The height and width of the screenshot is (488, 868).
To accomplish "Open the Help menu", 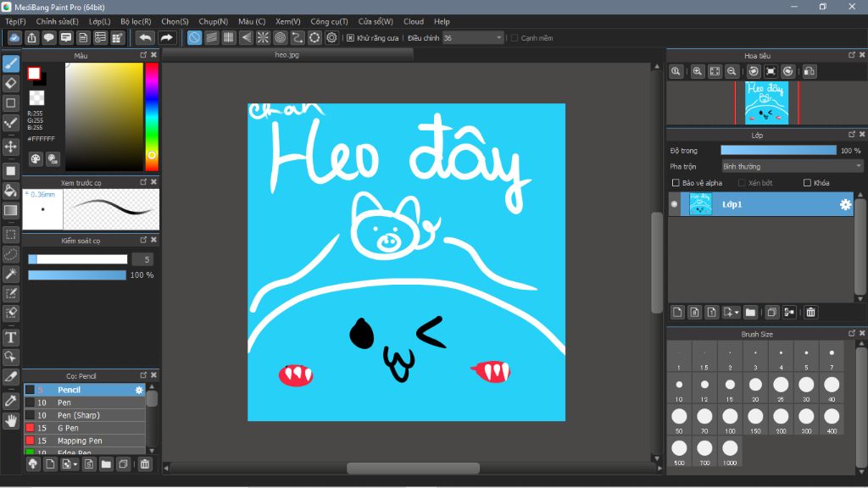I will click(442, 21).
